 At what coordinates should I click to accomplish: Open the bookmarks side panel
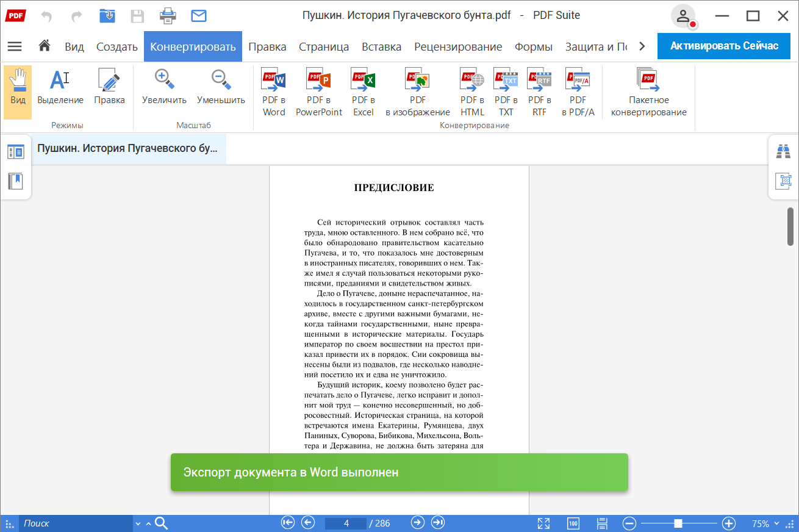coord(15,181)
